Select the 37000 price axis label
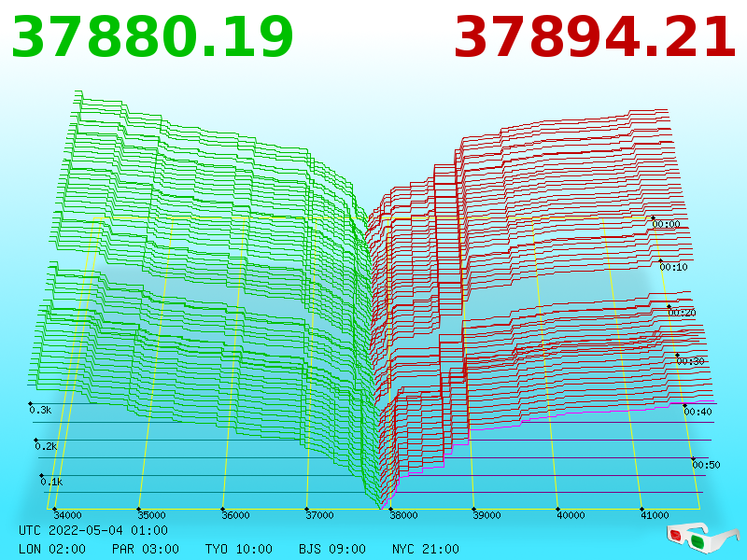 pos(319,515)
